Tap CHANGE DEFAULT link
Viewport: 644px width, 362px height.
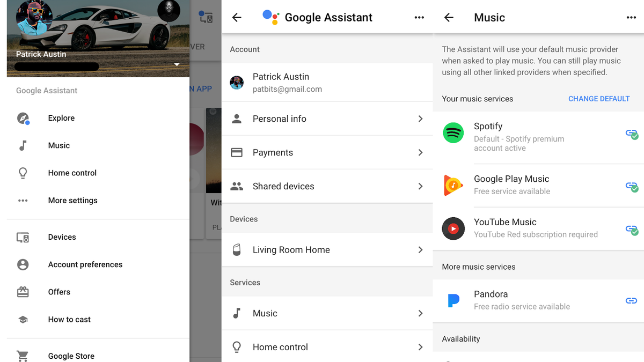point(599,99)
